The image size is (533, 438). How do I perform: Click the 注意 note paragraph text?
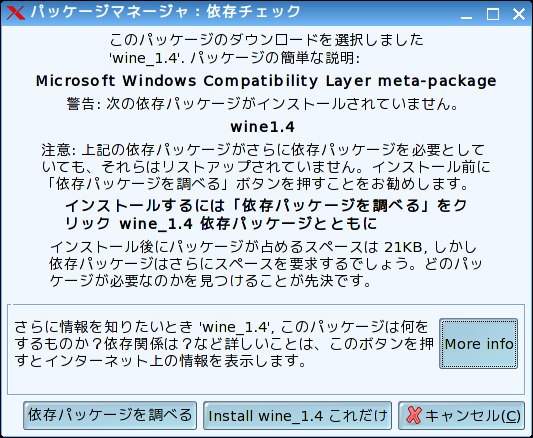[266, 167]
